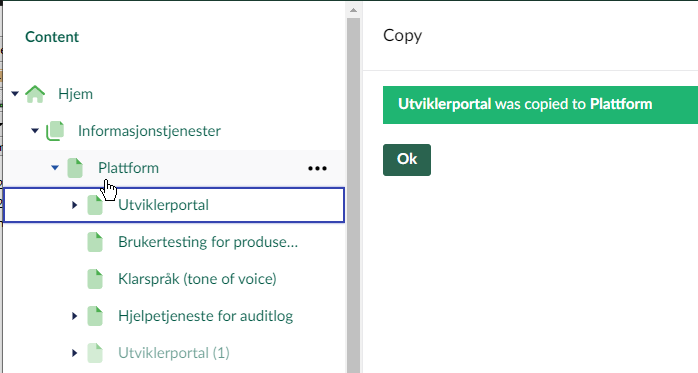Open Klarspråk (tone of voice) item
The width and height of the screenshot is (698, 373).
coord(197,279)
